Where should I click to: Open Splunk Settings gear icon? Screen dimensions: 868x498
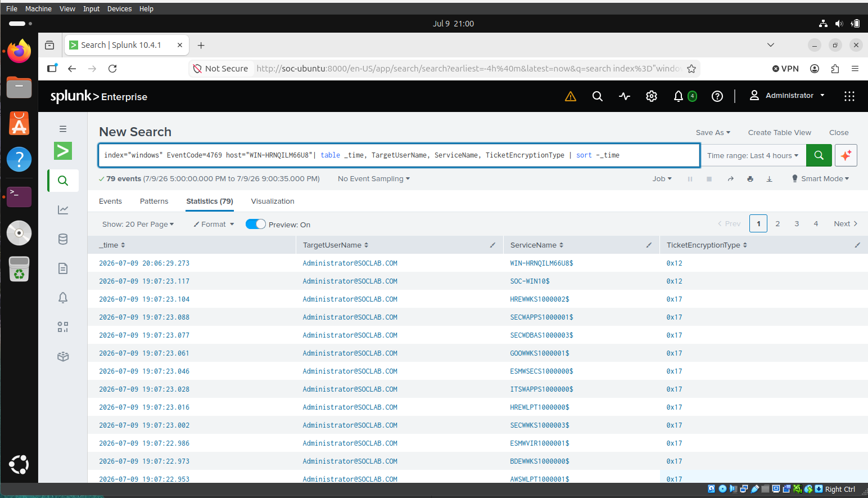652,96
